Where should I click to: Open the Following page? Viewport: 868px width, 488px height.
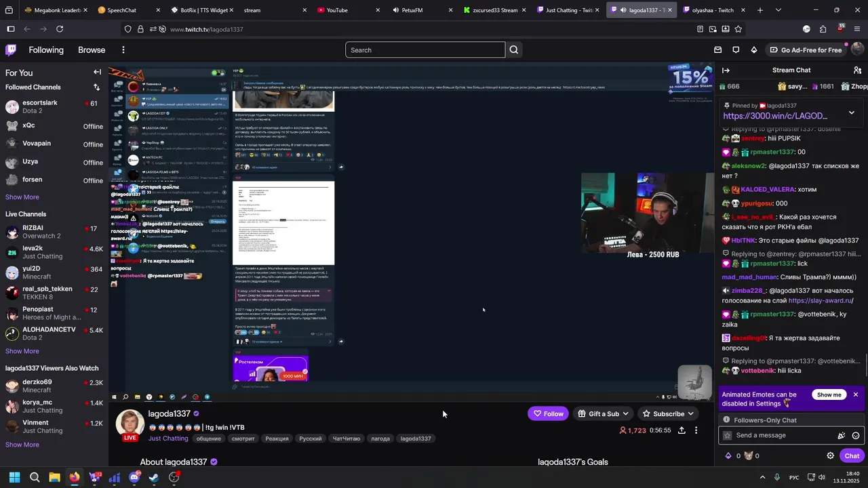[46, 49]
